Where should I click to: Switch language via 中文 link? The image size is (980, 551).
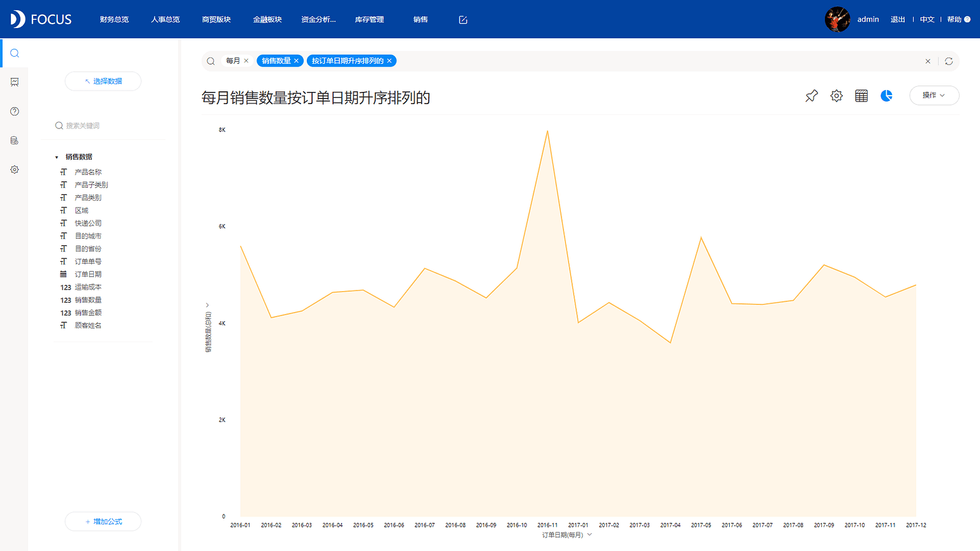click(x=927, y=19)
